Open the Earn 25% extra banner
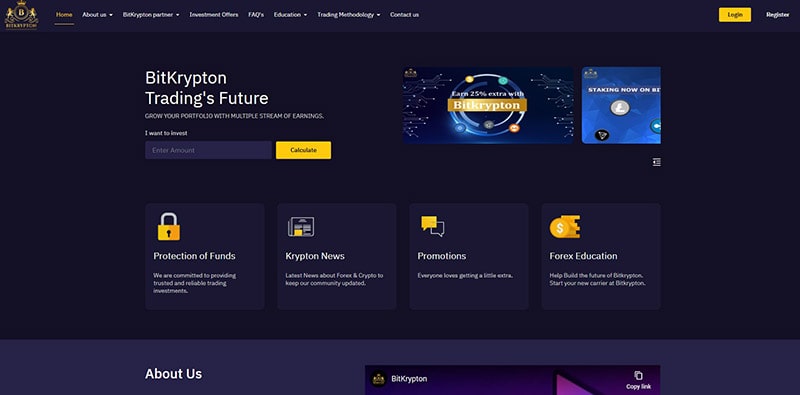The image size is (800, 395). [x=488, y=105]
